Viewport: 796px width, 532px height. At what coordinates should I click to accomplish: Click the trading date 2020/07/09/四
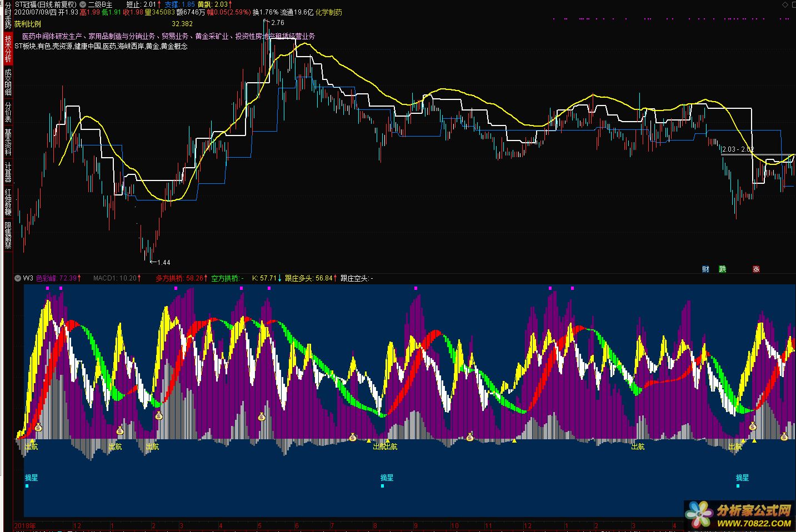[x=35, y=12]
